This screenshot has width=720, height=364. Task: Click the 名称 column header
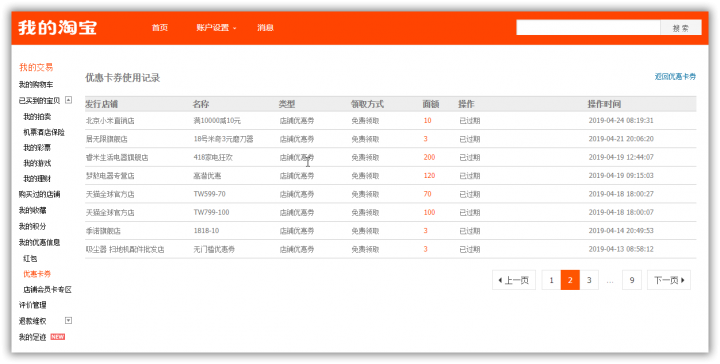[201, 104]
